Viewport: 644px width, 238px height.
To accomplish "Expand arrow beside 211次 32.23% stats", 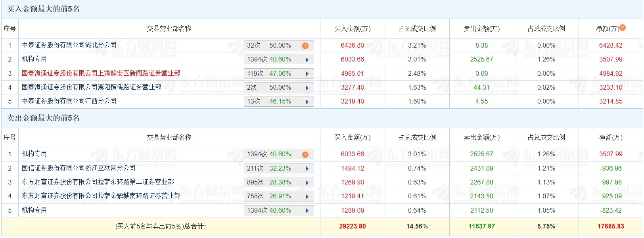I will (x=307, y=169).
